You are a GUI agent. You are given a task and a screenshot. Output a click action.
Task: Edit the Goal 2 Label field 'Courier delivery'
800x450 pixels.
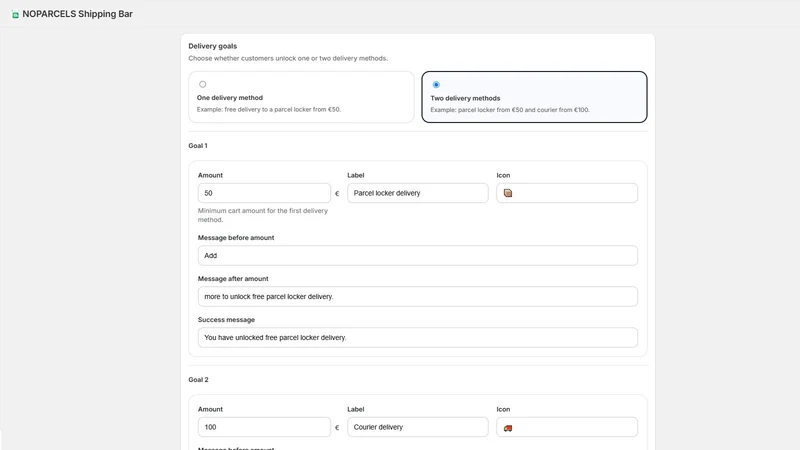click(417, 427)
